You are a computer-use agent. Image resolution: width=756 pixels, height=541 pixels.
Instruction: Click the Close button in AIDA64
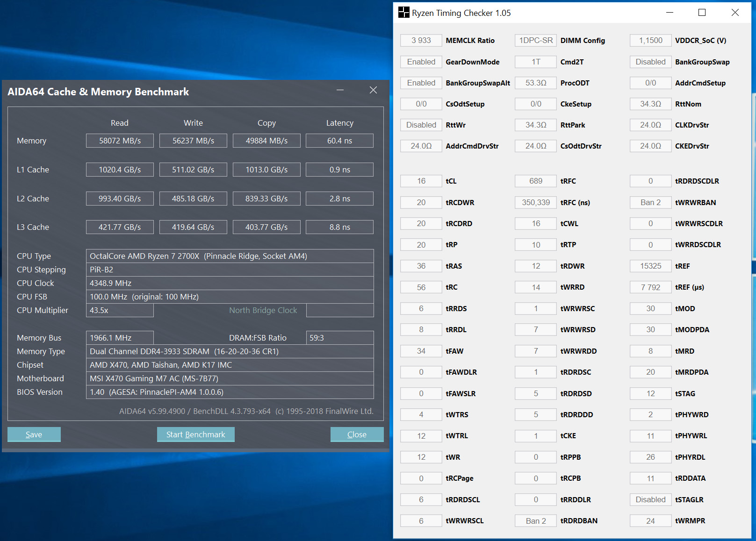(357, 434)
